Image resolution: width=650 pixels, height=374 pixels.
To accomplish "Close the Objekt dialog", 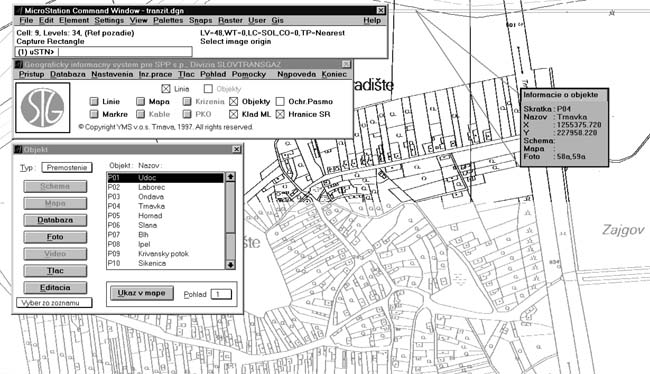I will click(x=236, y=149).
